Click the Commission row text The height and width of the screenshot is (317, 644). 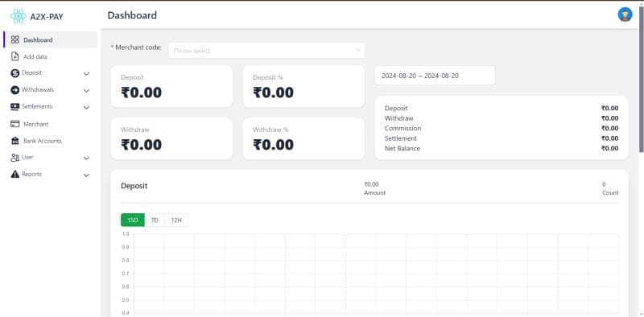[403, 128]
